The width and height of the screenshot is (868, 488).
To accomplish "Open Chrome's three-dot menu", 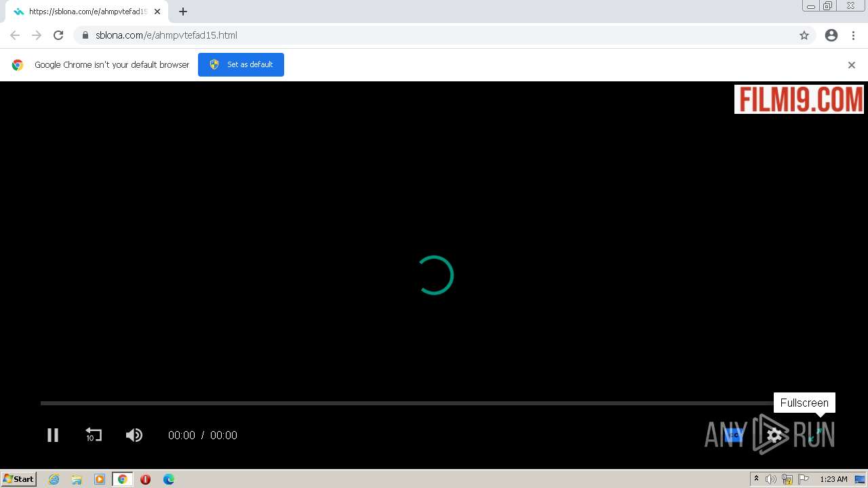I will [x=854, y=35].
